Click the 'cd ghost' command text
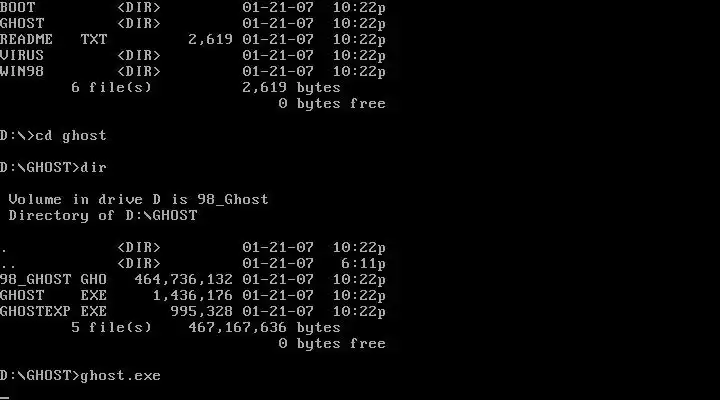Screen dimensions: 720x400 (x=71, y=135)
